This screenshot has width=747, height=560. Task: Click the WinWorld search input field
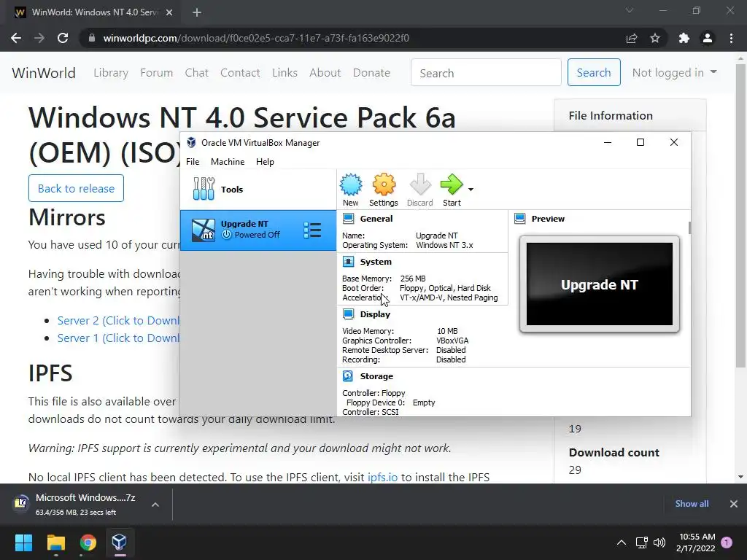click(x=486, y=72)
